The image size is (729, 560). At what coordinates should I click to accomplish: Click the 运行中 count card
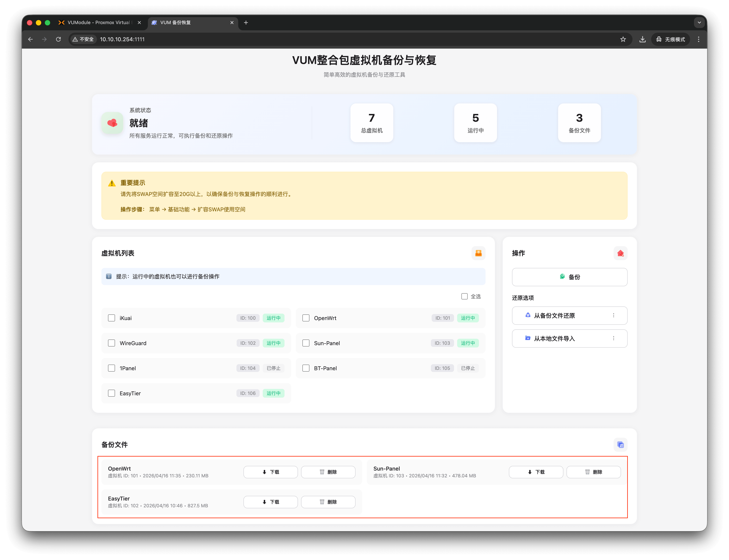475,123
